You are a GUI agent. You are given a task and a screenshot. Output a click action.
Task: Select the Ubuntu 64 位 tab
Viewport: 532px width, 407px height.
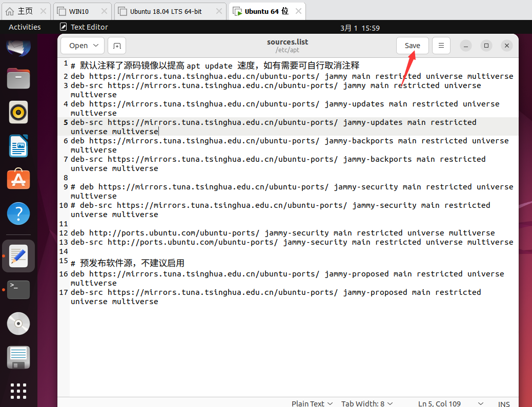pyautogui.click(x=267, y=11)
